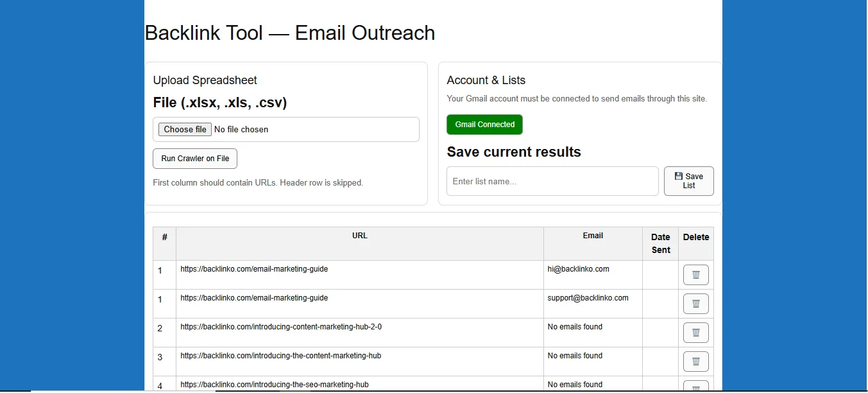Click the # column header
Image resolution: width=868 pixels, height=393 pixels.
pyautogui.click(x=164, y=237)
